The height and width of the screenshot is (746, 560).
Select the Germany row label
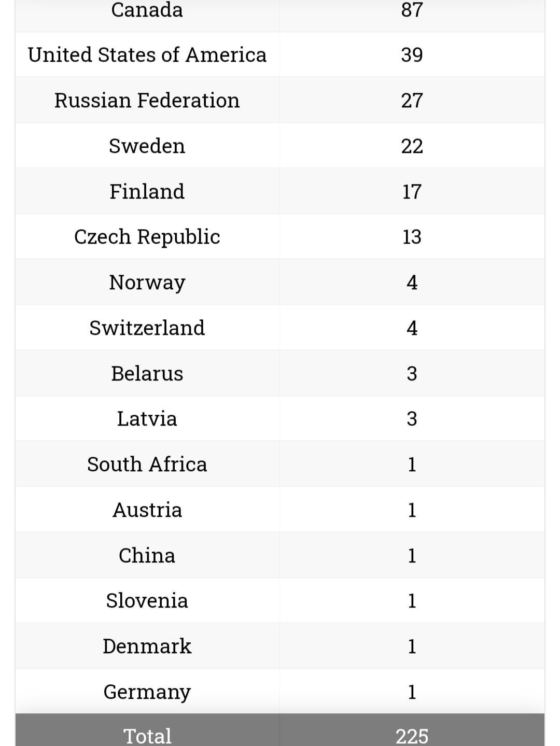click(x=147, y=692)
